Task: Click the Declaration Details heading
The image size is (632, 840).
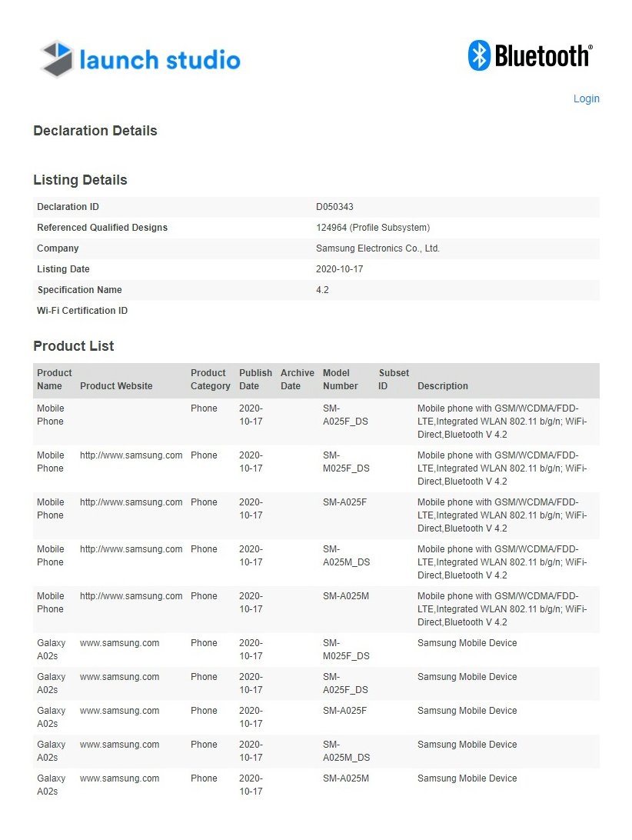Action: (95, 131)
